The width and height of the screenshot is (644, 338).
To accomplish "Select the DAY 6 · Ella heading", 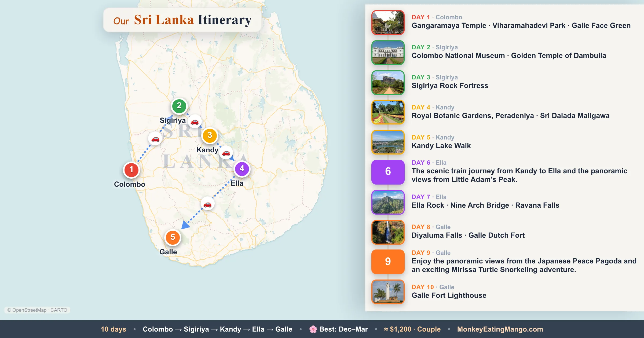I will [429, 163].
